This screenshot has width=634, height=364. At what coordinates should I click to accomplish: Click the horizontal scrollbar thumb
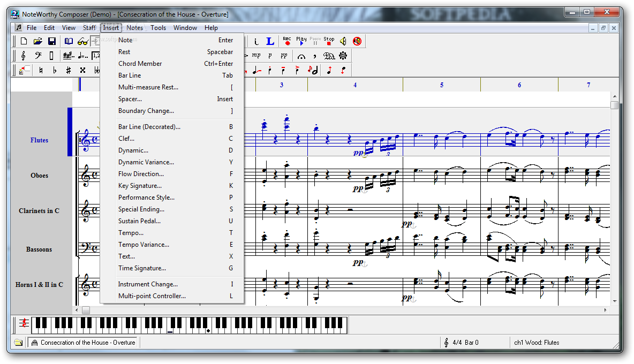click(x=86, y=310)
